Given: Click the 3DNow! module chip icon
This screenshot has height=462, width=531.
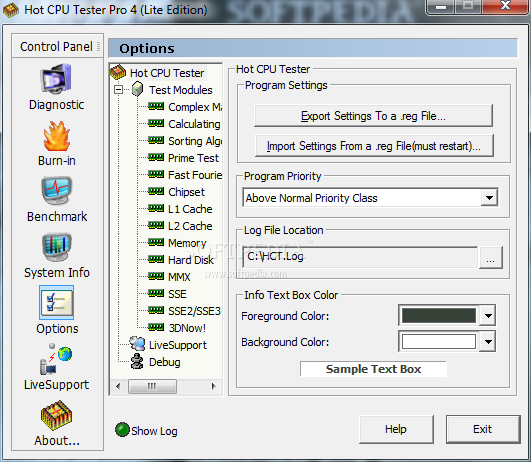Looking at the screenshot, I should click(x=156, y=327).
